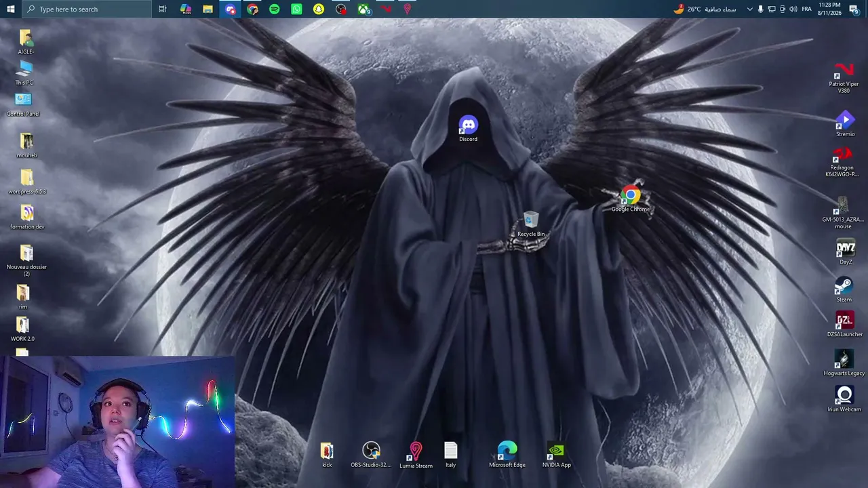Open the volume control tray icon

(793, 9)
